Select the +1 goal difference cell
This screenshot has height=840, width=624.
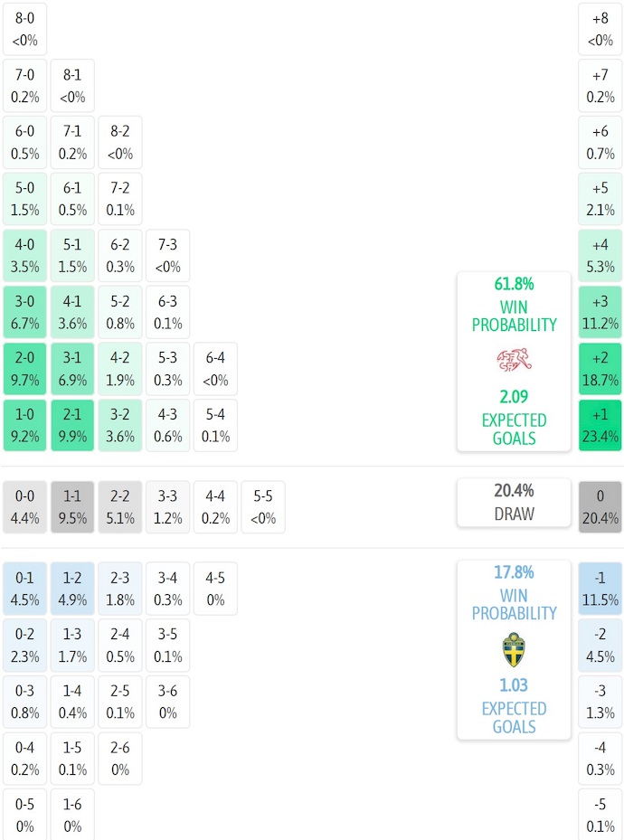[600, 425]
